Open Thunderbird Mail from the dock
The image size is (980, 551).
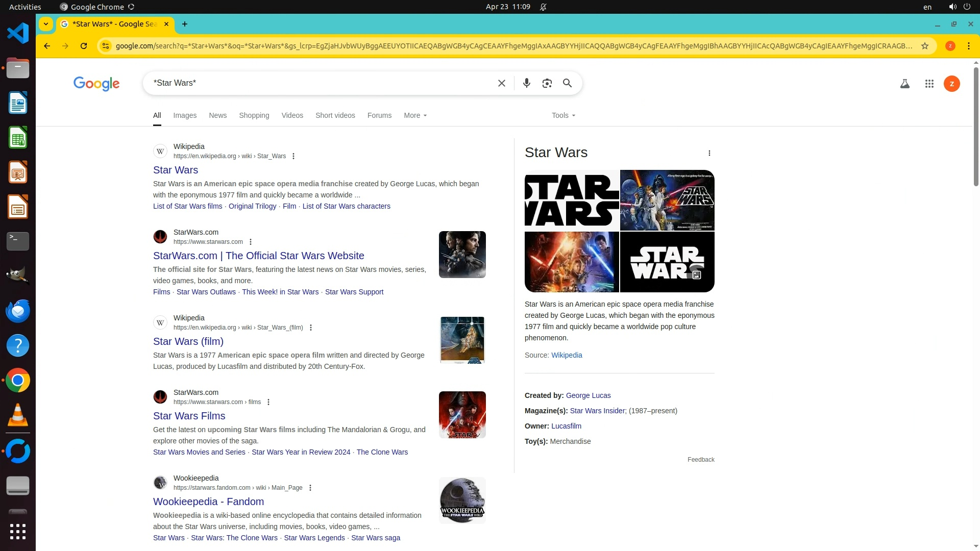tap(18, 311)
